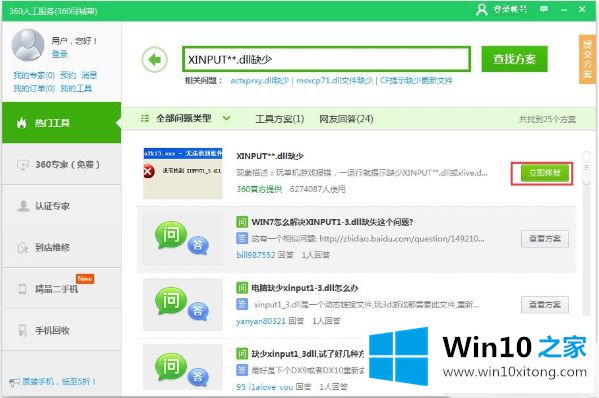
Task: Click the green 立即修复 button
Action: [545, 173]
